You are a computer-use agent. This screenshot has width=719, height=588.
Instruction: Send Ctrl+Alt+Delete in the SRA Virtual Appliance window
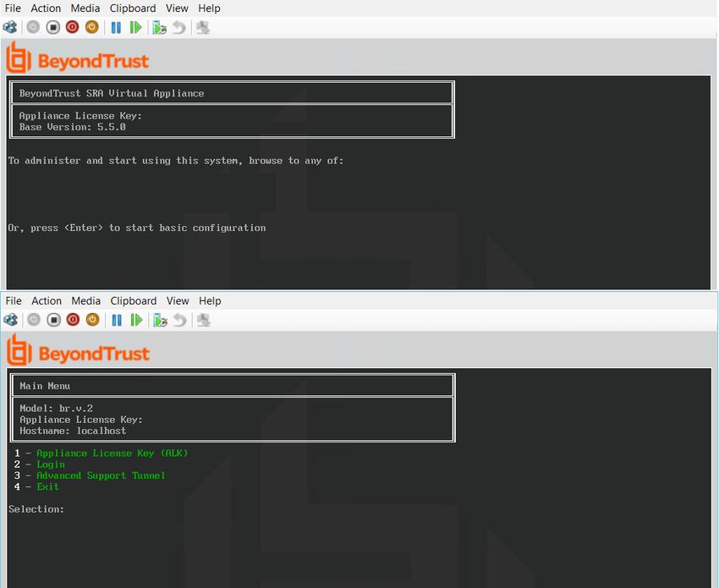[10, 28]
